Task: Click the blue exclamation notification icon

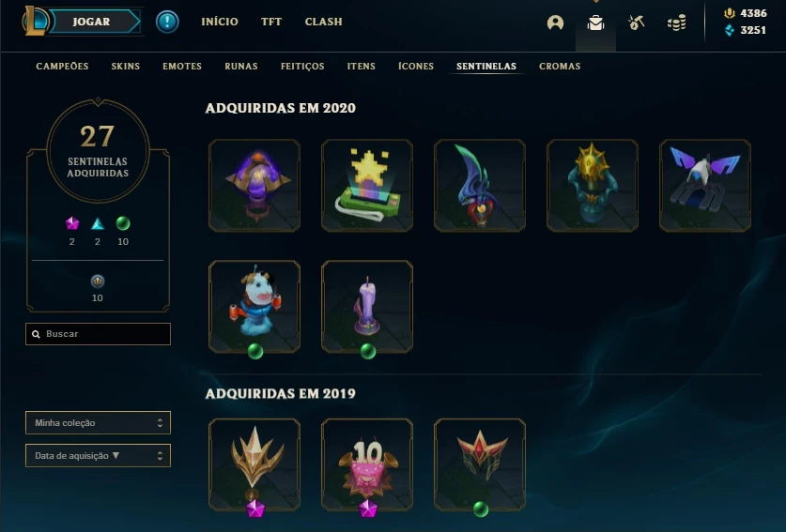Action: 167,22
